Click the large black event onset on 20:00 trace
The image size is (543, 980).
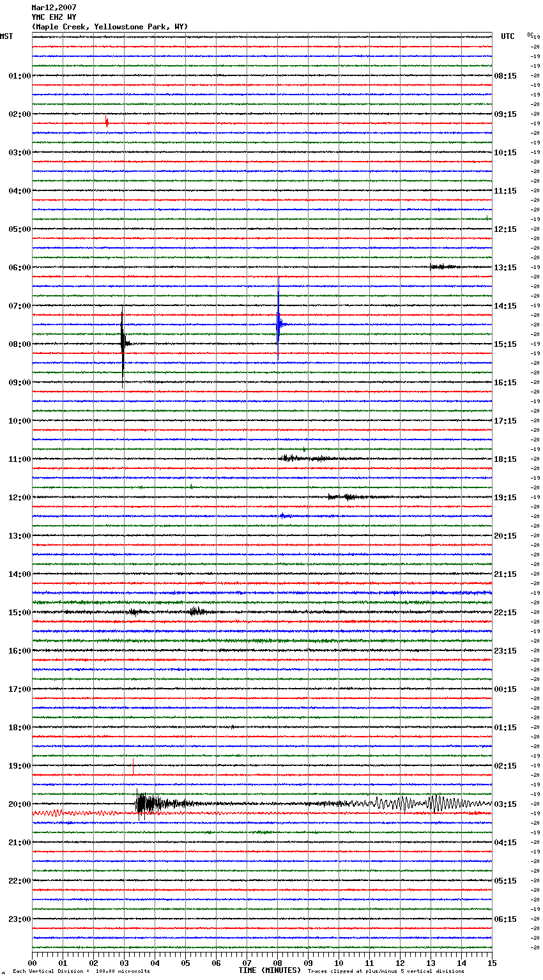[141, 804]
